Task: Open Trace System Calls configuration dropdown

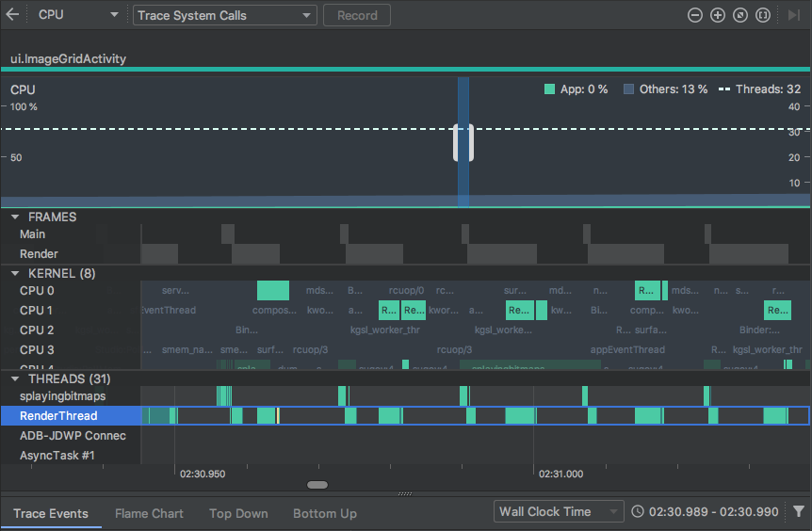Action: pos(224,15)
